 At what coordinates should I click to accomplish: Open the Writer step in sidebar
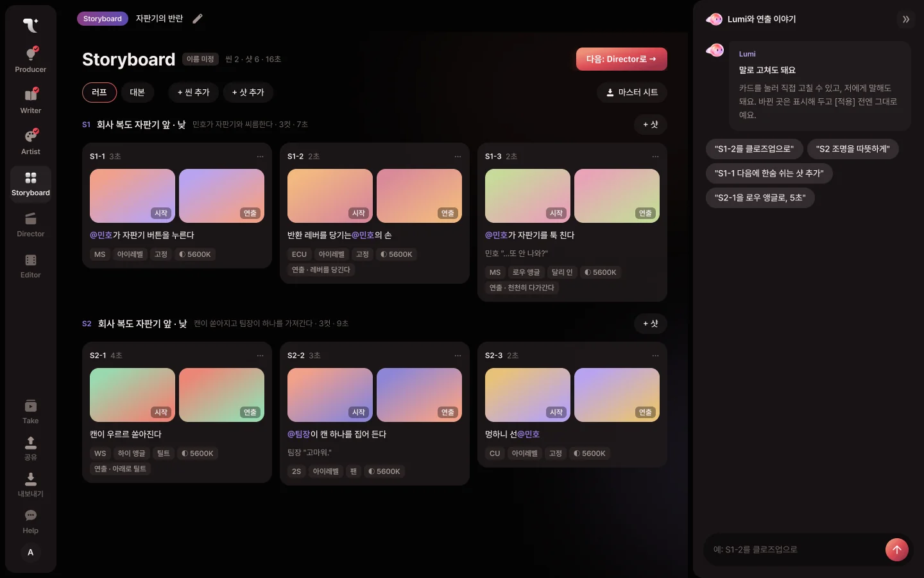pos(31,101)
